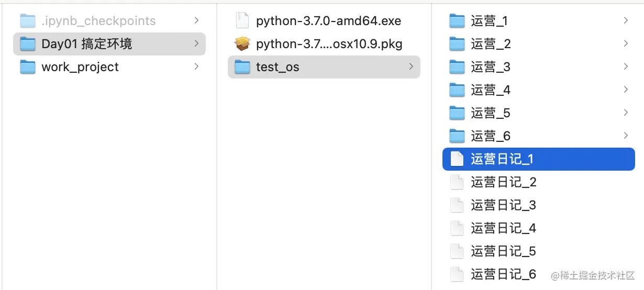Select the 运营_1 folder icon
Viewport: 644px width, 290px height.
(x=457, y=21)
